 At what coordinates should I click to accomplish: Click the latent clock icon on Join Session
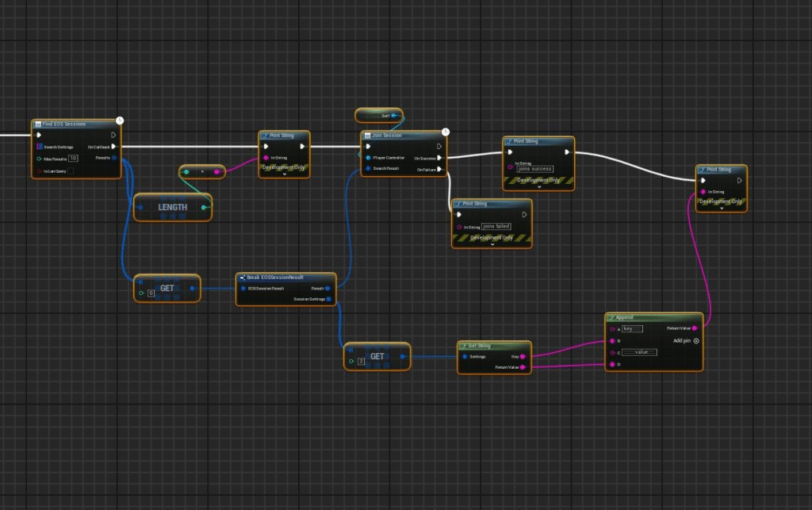[x=446, y=132]
